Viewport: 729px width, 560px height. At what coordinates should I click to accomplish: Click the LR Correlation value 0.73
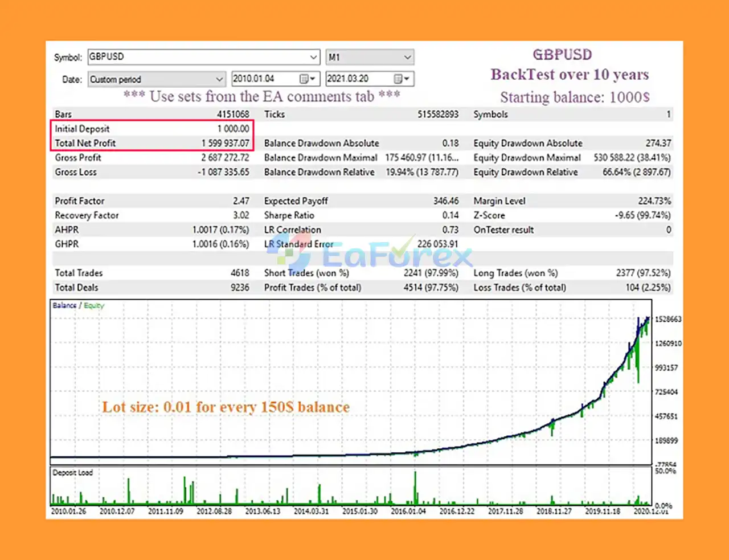pos(450,230)
